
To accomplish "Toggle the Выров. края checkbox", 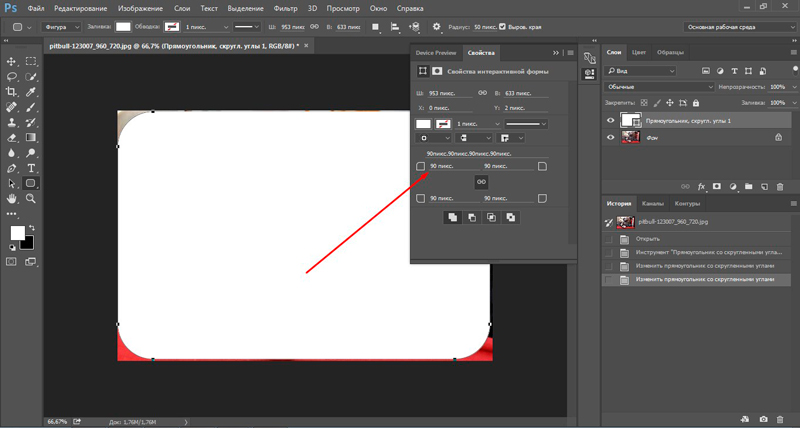I will click(x=502, y=25).
